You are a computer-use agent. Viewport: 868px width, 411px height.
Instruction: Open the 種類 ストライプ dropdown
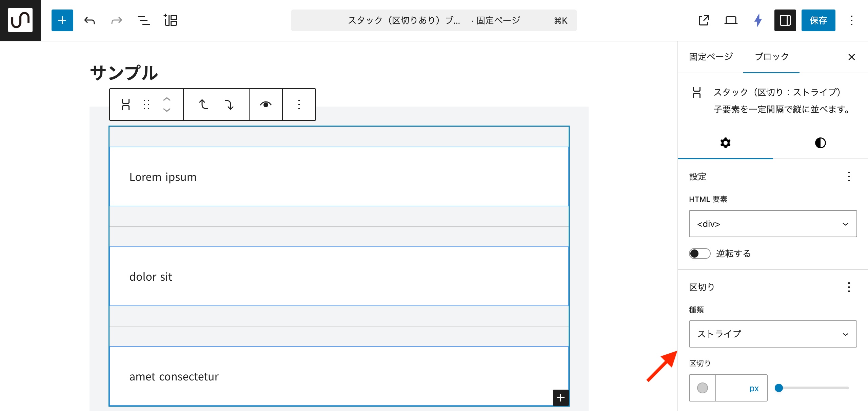coord(772,334)
